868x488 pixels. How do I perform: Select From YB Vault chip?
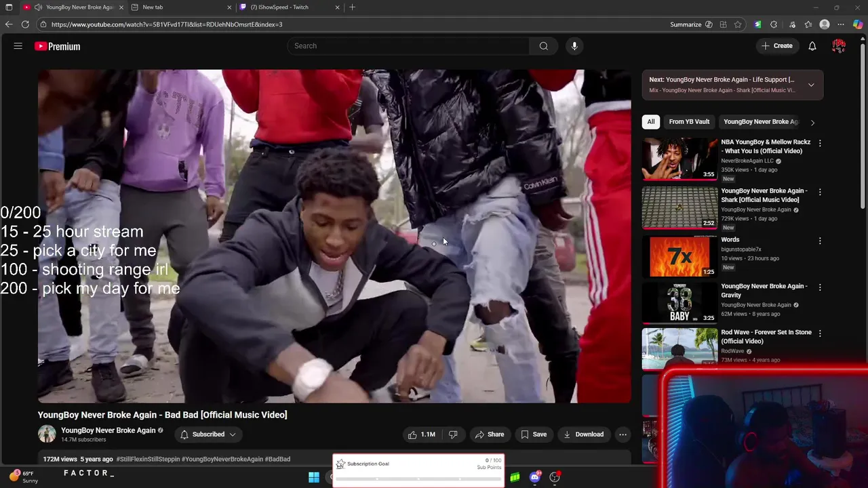coord(689,122)
